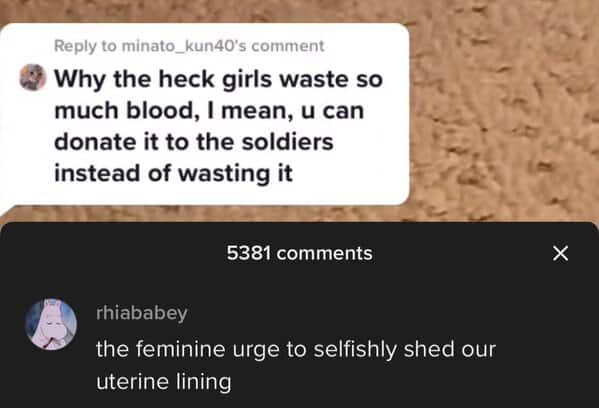Open the small avatar inside the reply sticker
This screenshot has height=408, width=599.
click(32, 77)
